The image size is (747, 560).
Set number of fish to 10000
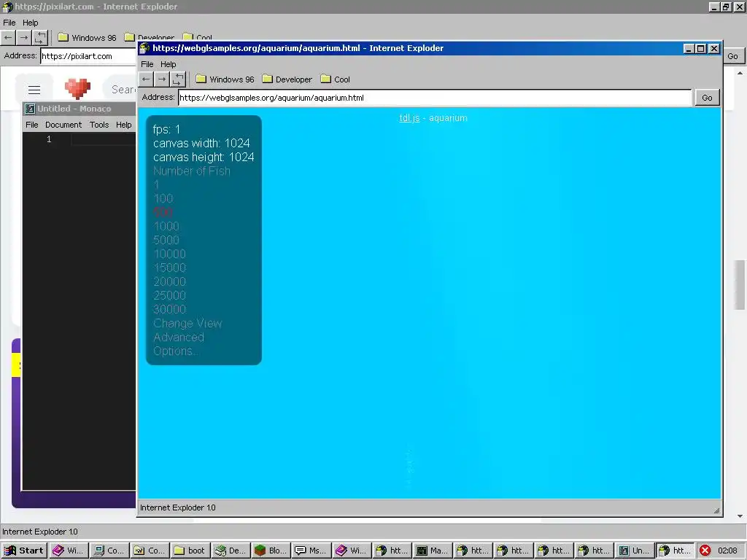(x=169, y=254)
